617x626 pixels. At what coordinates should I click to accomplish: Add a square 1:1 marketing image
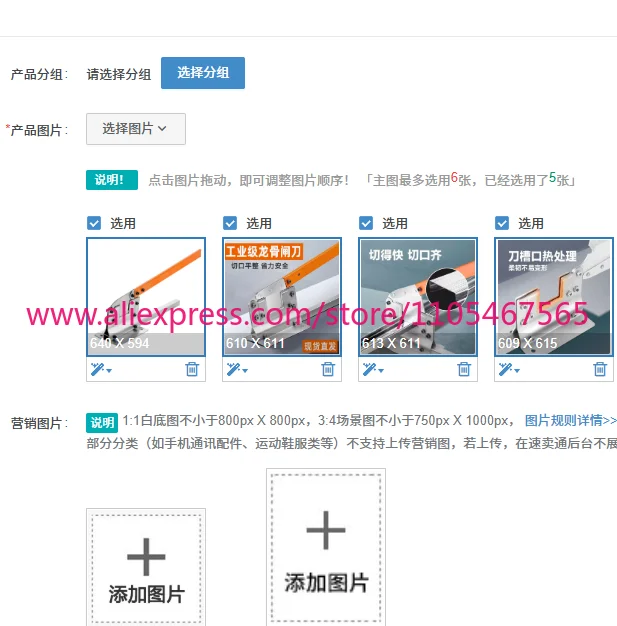click(x=146, y=568)
